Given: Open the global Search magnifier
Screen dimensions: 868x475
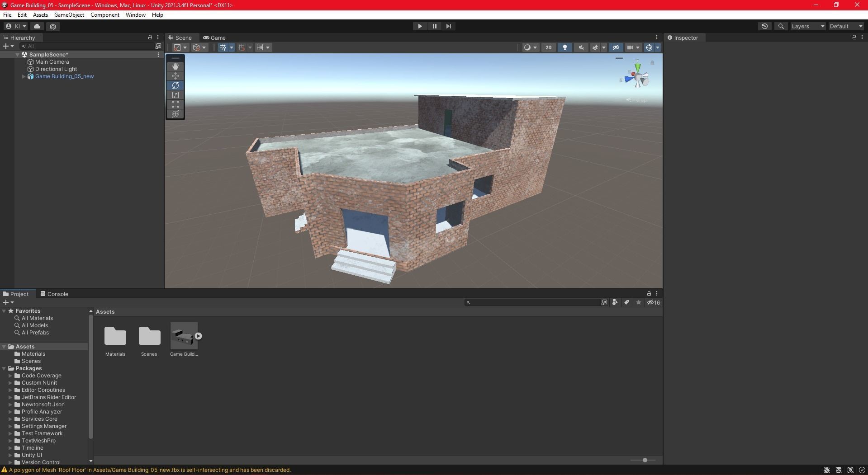Looking at the screenshot, I should 781,26.
